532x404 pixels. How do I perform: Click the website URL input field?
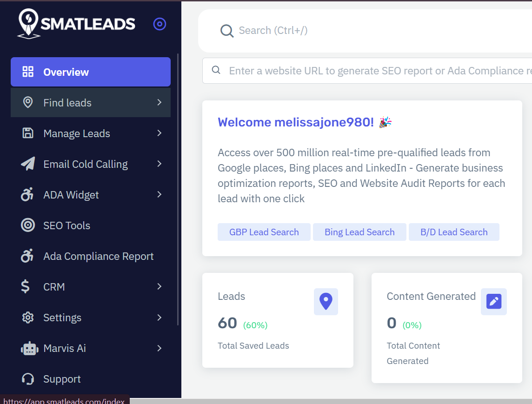372,71
